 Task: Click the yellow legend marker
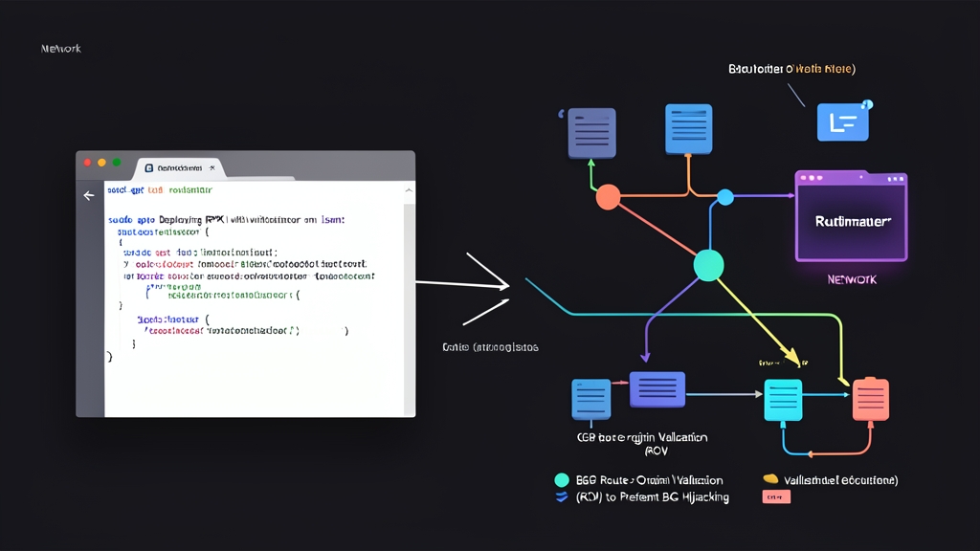click(770, 479)
